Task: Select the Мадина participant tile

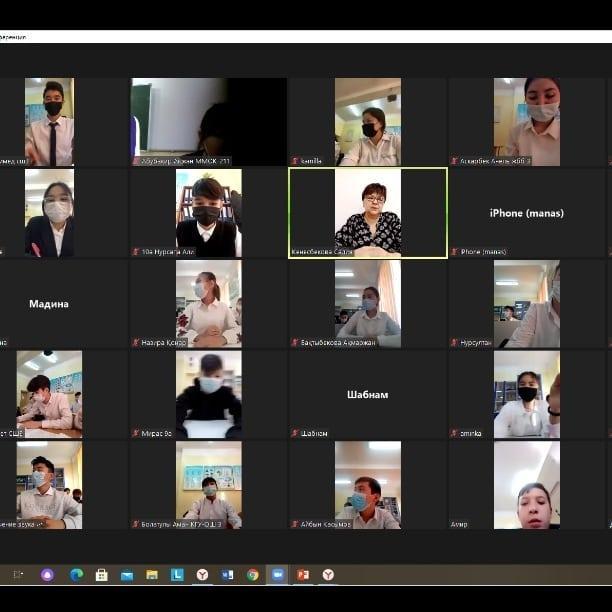Action: point(49,303)
